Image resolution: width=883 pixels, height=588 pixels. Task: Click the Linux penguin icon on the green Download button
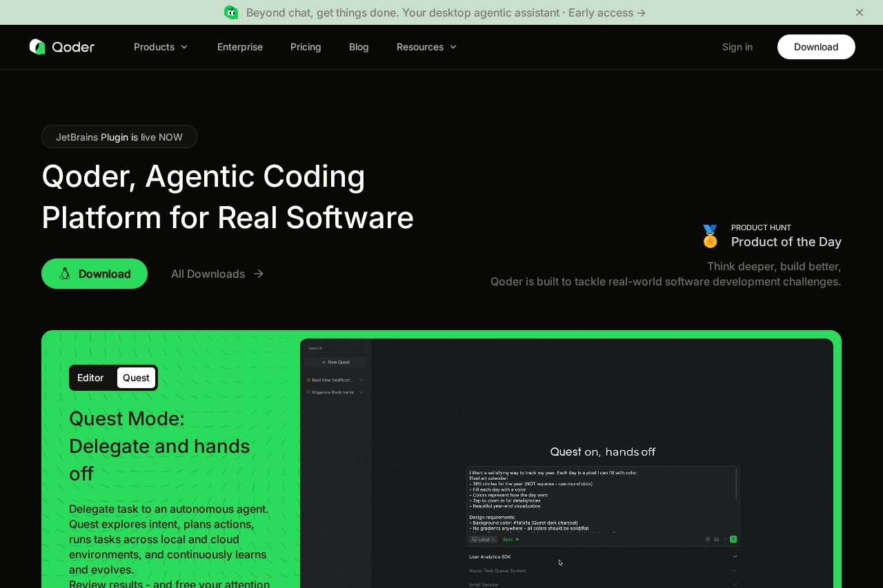coord(65,274)
